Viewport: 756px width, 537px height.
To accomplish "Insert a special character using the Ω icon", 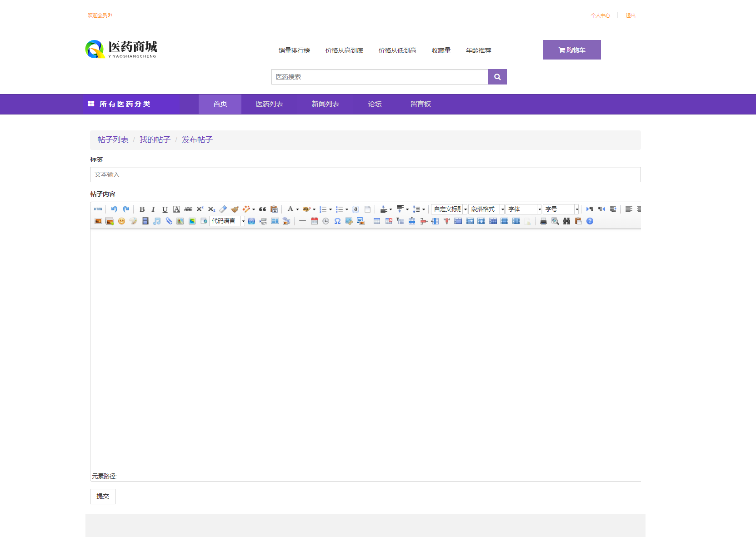I will pos(337,221).
